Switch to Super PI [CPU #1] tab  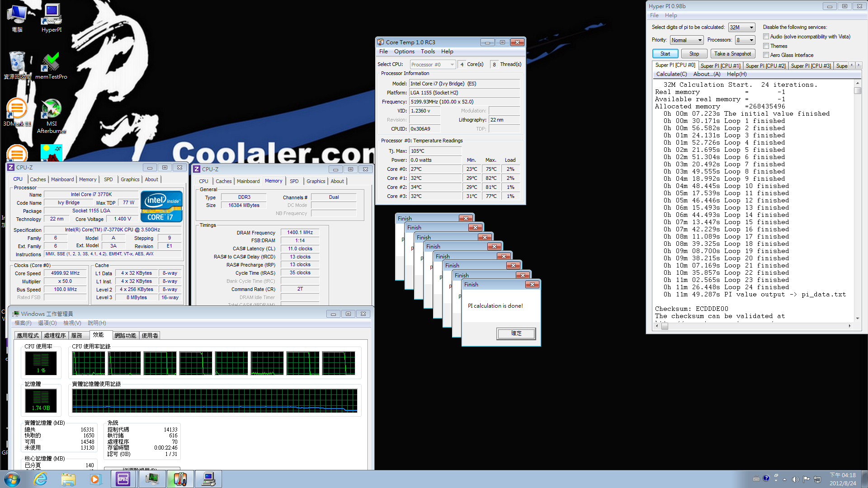pyautogui.click(x=721, y=66)
